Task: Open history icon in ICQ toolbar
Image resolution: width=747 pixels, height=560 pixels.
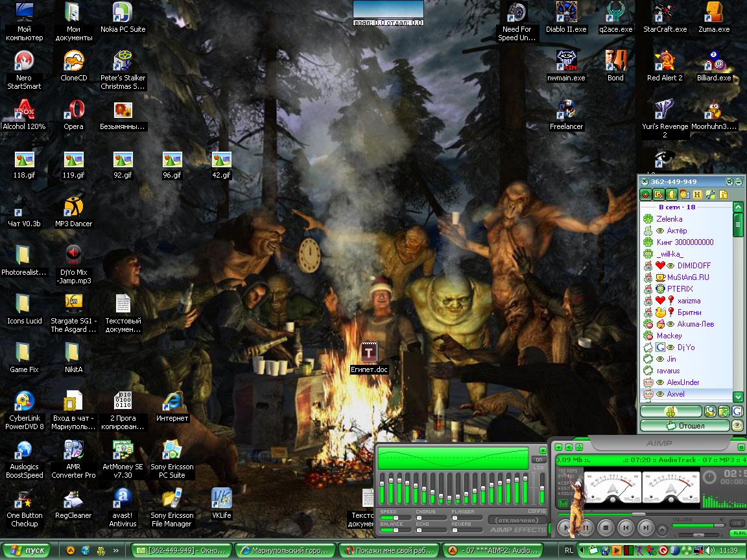Action: tap(697, 194)
